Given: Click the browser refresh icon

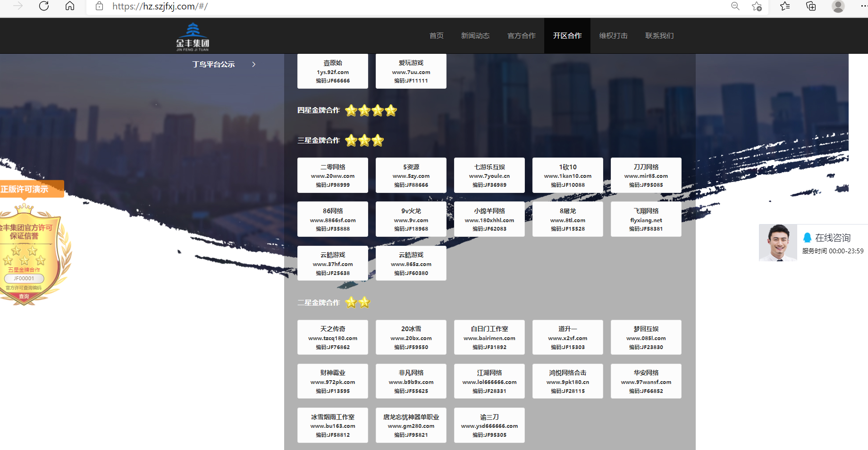Looking at the screenshot, I should coord(44,6).
